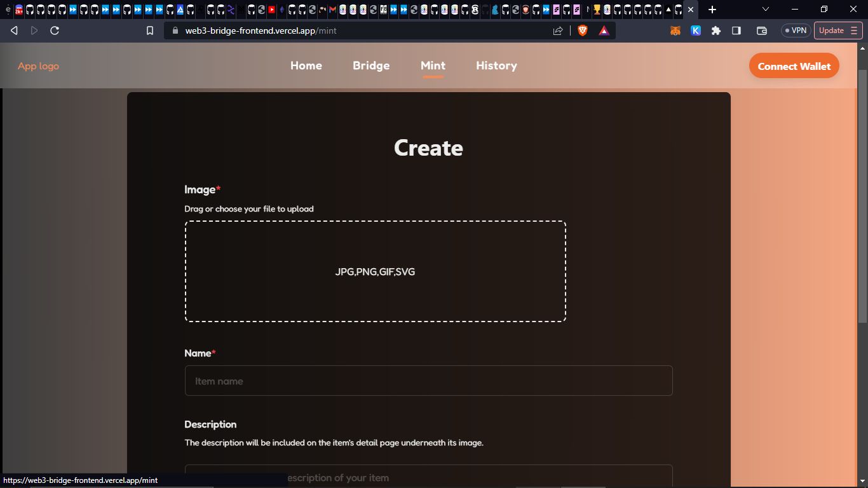Open Brave Shields lion icon

pos(583,30)
